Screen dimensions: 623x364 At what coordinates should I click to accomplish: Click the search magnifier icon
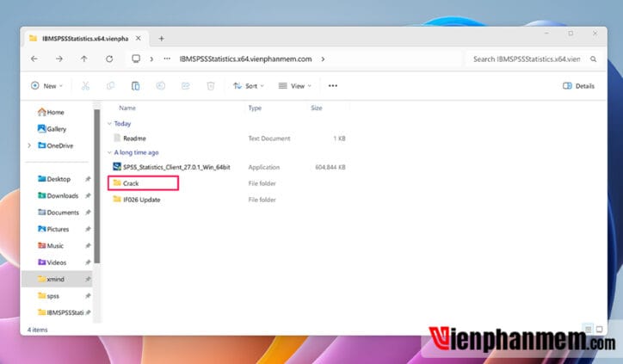pos(593,59)
